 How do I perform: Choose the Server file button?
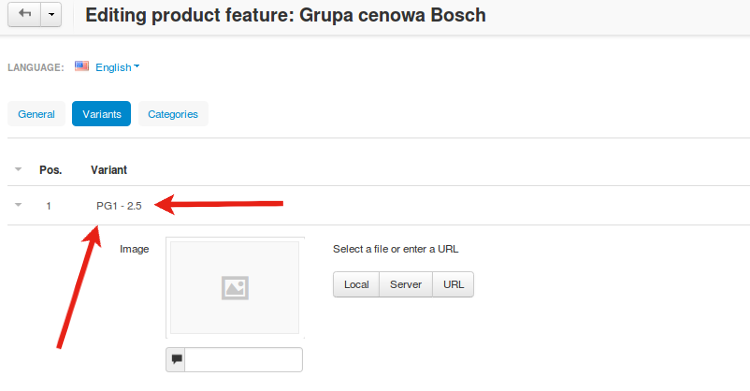(x=406, y=284)
